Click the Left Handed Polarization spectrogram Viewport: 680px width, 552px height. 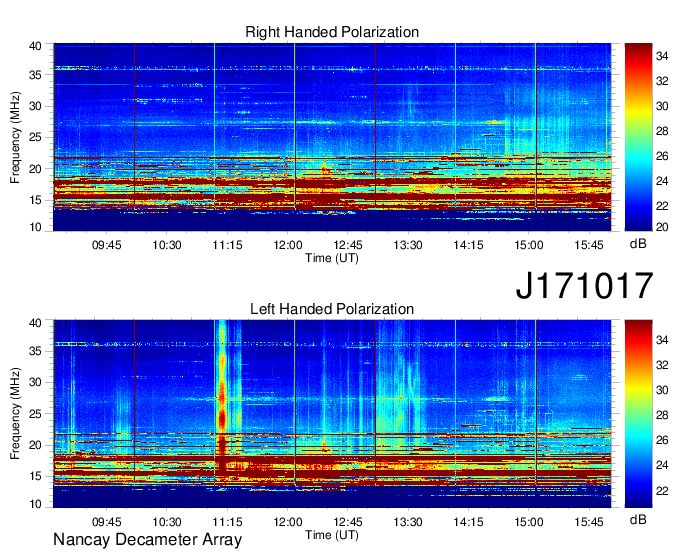pos(332,414)
